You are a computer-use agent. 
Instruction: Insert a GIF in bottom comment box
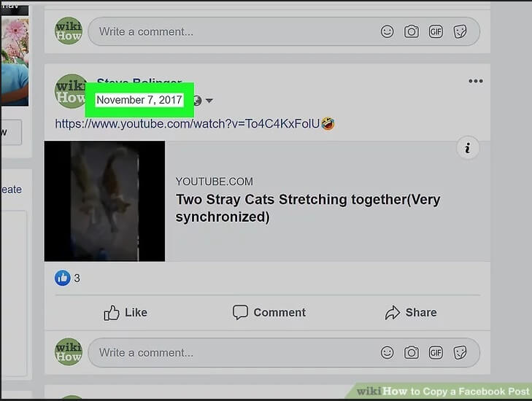[x=436, y=353]
